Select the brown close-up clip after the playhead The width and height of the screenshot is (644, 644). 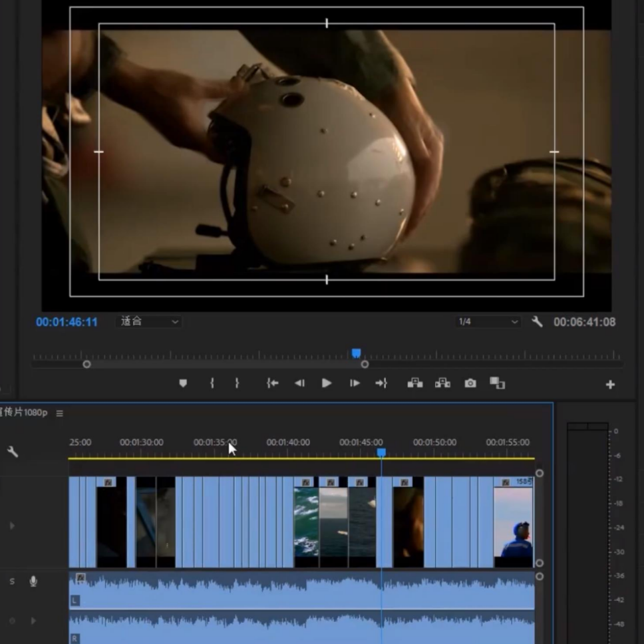408,522
